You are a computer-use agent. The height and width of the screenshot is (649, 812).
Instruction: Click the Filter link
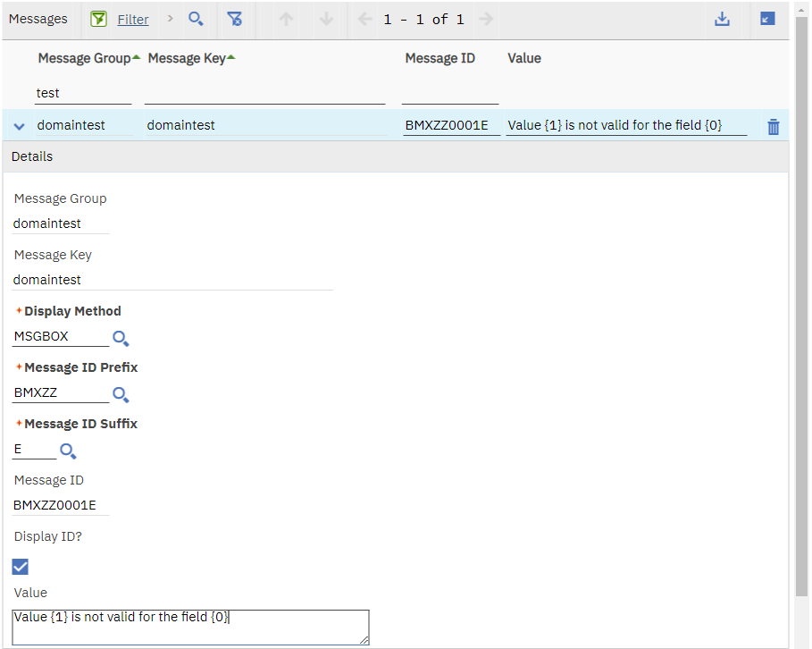[x=133, y=20]
